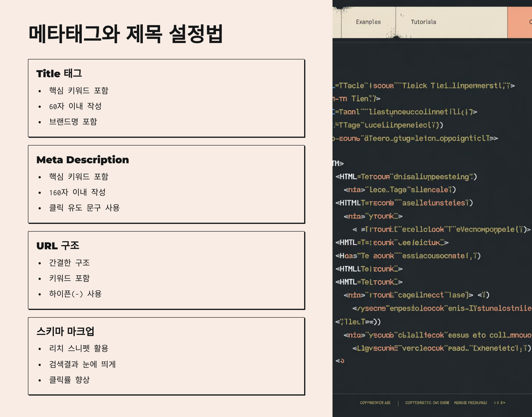Click the Meta Description card heading

(82, 160)
